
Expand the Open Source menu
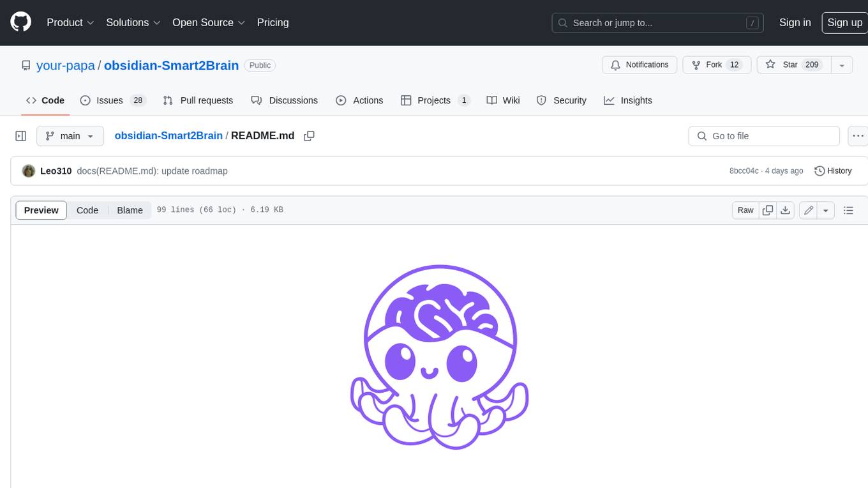coord(209,22)
